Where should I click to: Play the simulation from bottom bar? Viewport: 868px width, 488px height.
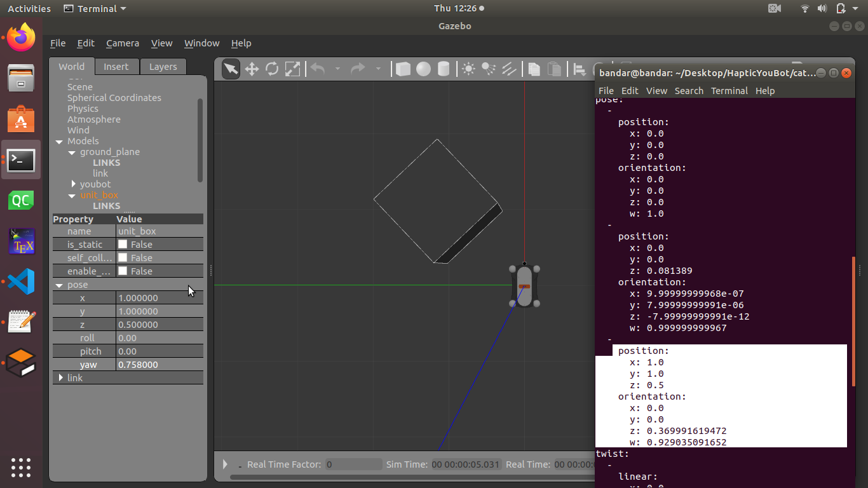point(225,464)
